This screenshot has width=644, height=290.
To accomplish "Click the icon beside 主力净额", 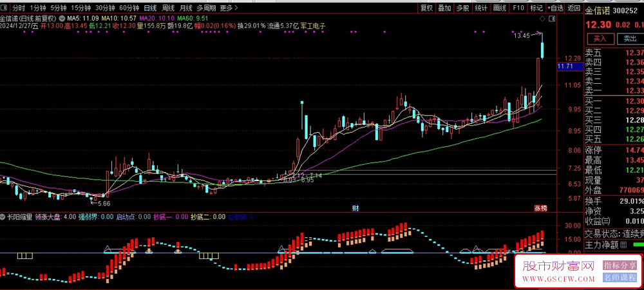I will pyautogui.click(x=623, y=246).
